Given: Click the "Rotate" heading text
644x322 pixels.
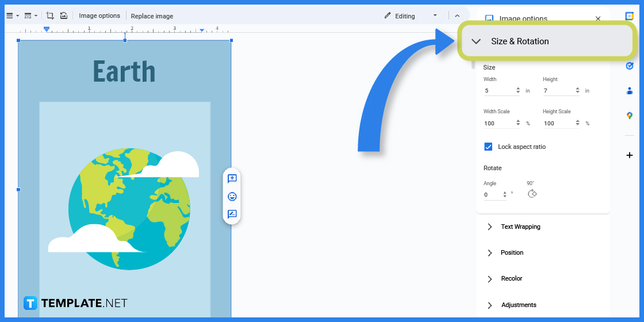Looking at the screenshot, I should pos(492,168).
